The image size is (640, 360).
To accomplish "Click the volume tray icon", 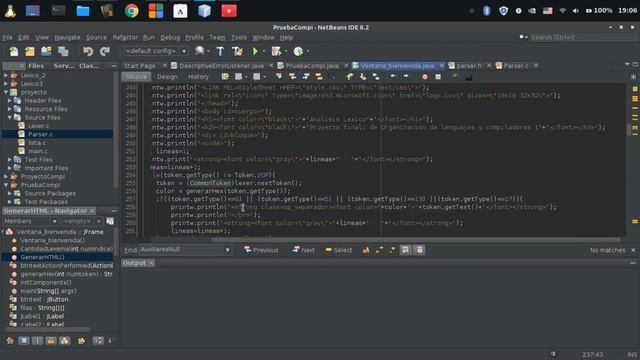I will [576, 11].
